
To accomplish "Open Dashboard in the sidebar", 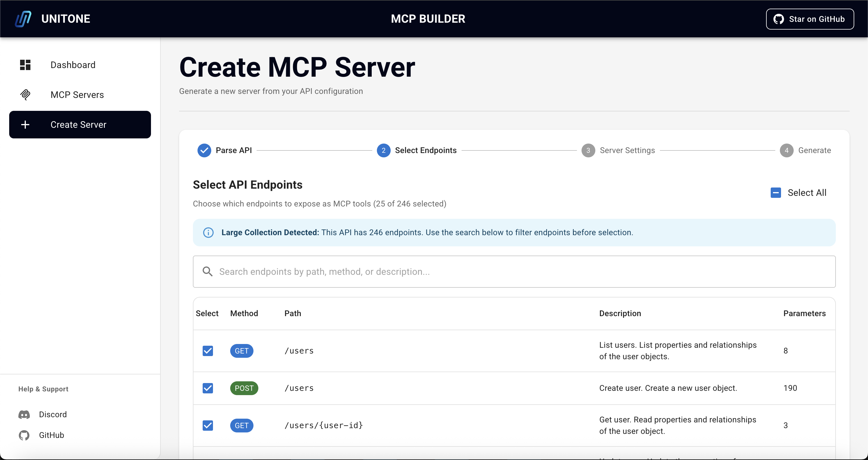I will pos(80,65).
